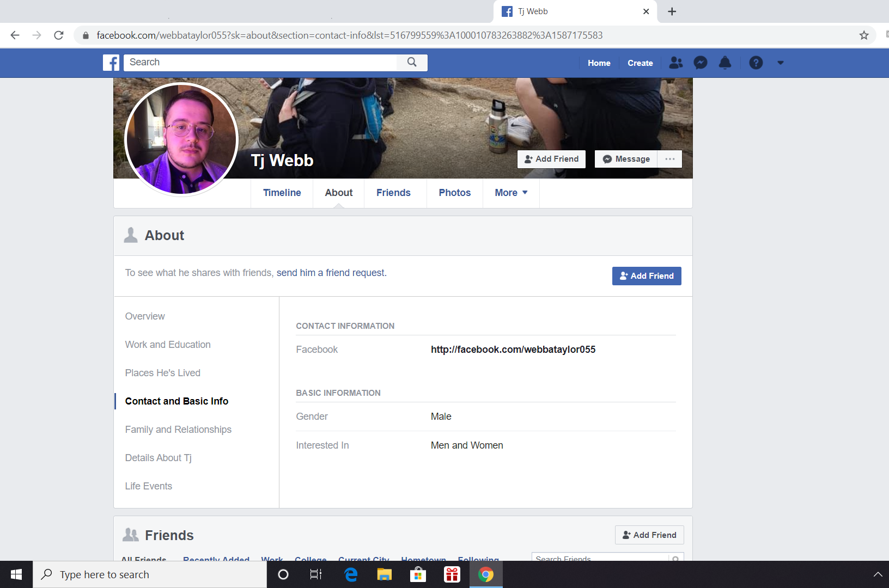The width and height of the screenshot is (889, 588).
Task: Click Add Friend in Friends section
Action: [649, 535]
